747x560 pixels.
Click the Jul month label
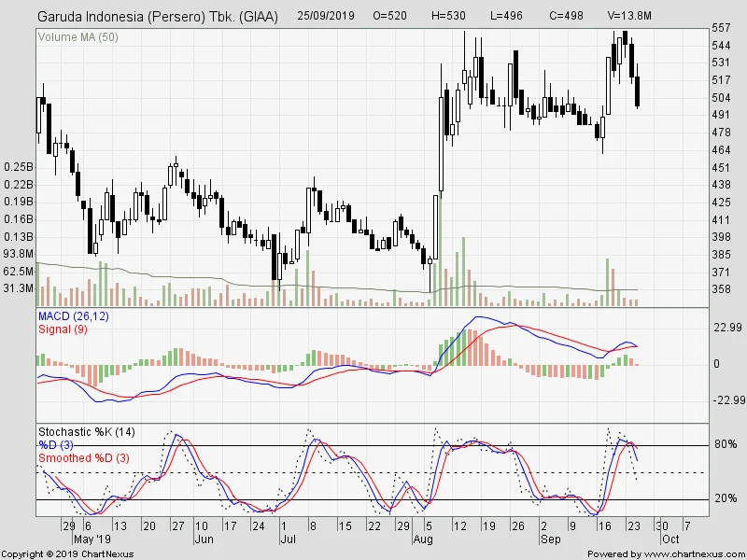288,539
